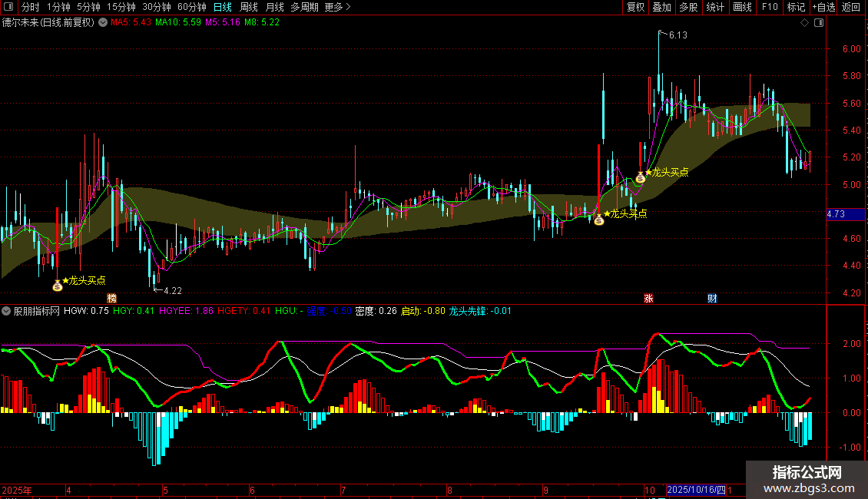Click the MA5: 5.43 legend value
Image resolution: width=868 pixels, height=499 pixels.
point(131,23)
